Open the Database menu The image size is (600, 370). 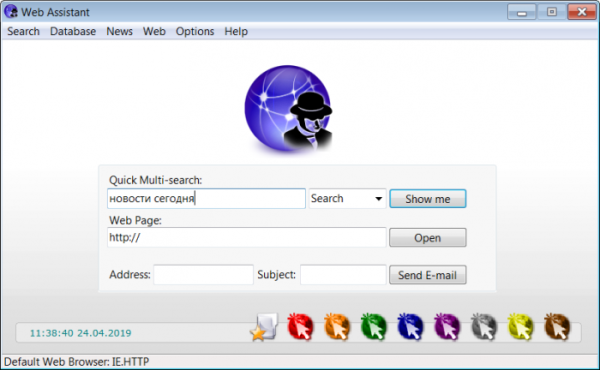click(73, 31)
